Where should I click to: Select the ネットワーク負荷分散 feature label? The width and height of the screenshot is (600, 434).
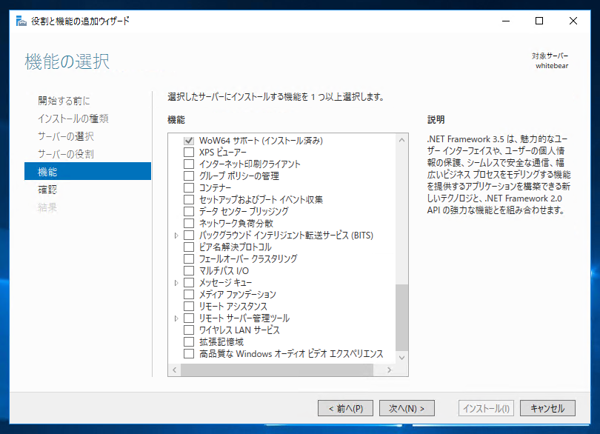click(x=236, y=224)
